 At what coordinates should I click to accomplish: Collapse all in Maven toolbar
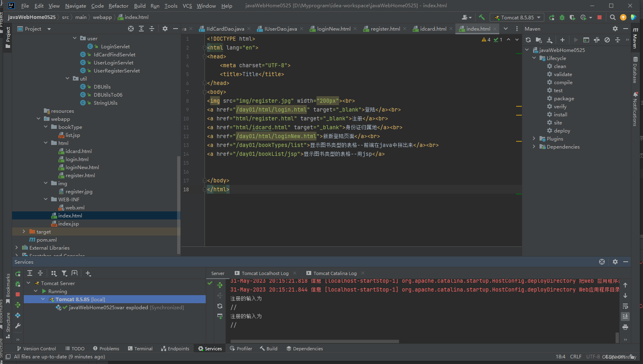[618, 40]
